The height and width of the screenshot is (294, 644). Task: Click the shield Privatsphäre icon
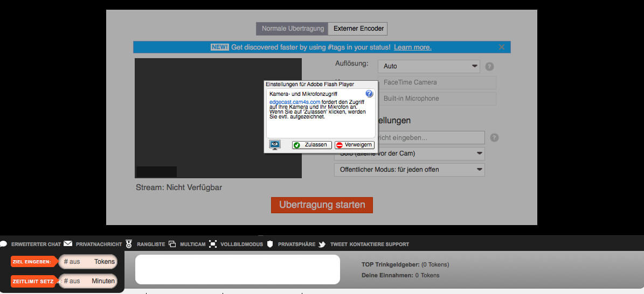[x=270, y=244]
